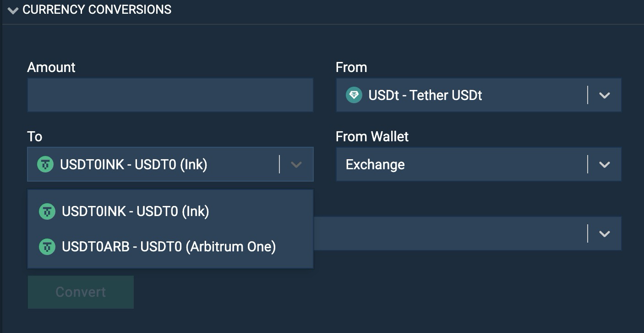Click the To dropdown showing USDT0INK
The height and width of the screenshot is (333, 644).
coord(170,164)
